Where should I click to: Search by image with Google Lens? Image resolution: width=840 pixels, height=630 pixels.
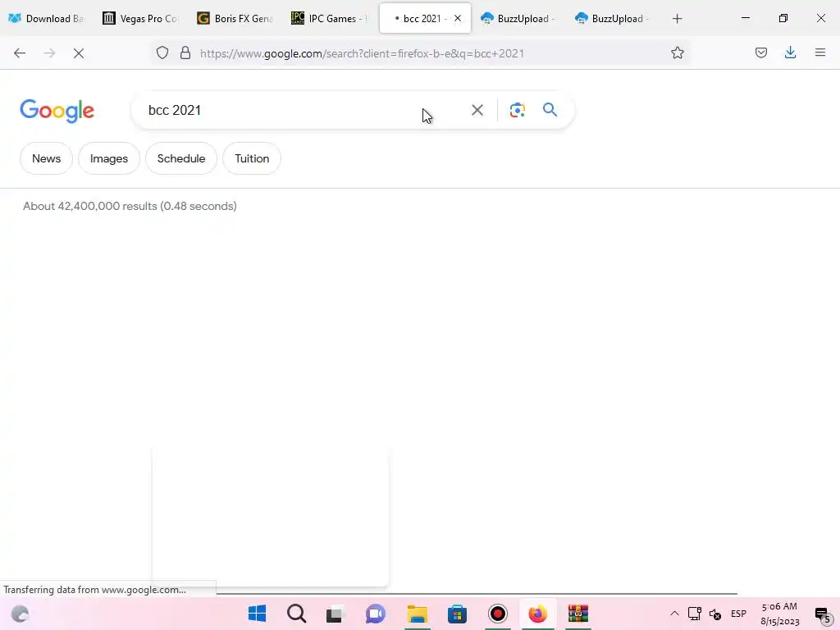[x=517, y=111]
